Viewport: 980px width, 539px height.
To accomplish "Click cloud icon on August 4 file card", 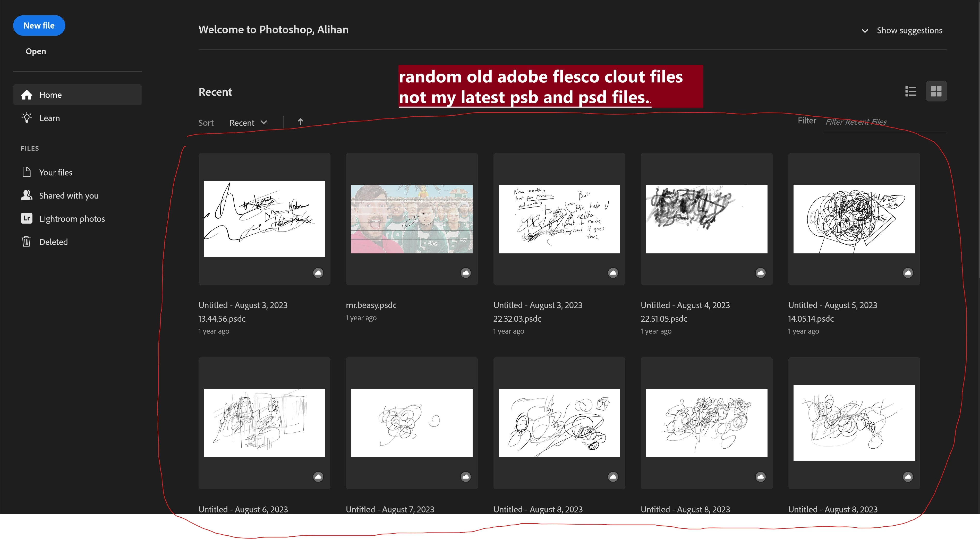I will 761,273.
